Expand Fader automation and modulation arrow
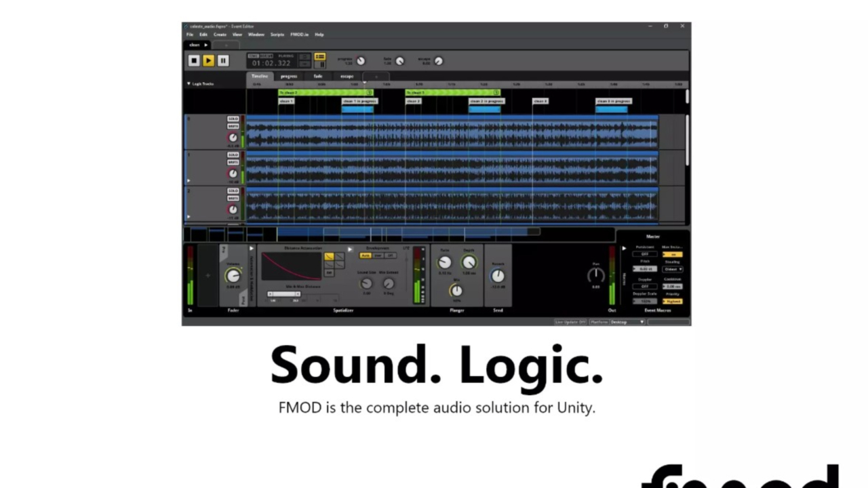Screen dimensions: 868x488 [x=251, y=249]
